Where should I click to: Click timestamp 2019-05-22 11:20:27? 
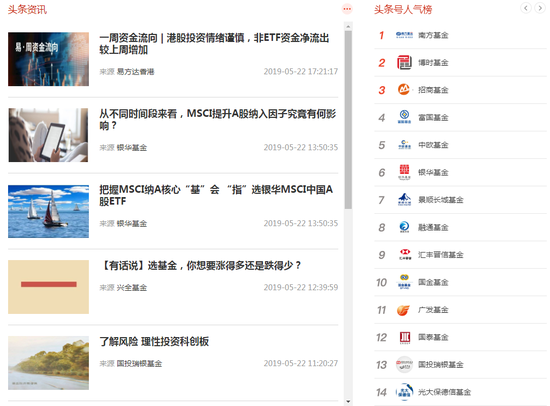[301, 363]
